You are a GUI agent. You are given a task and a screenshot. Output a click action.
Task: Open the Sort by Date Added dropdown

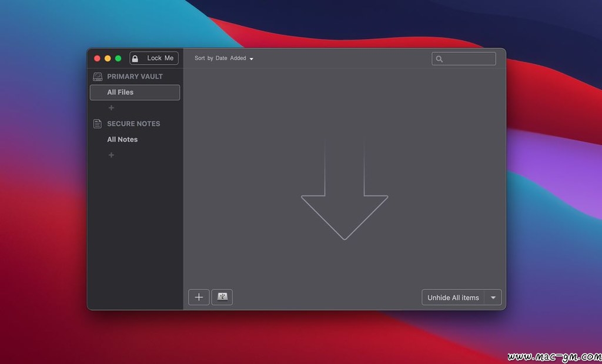[x=224, y=58]
